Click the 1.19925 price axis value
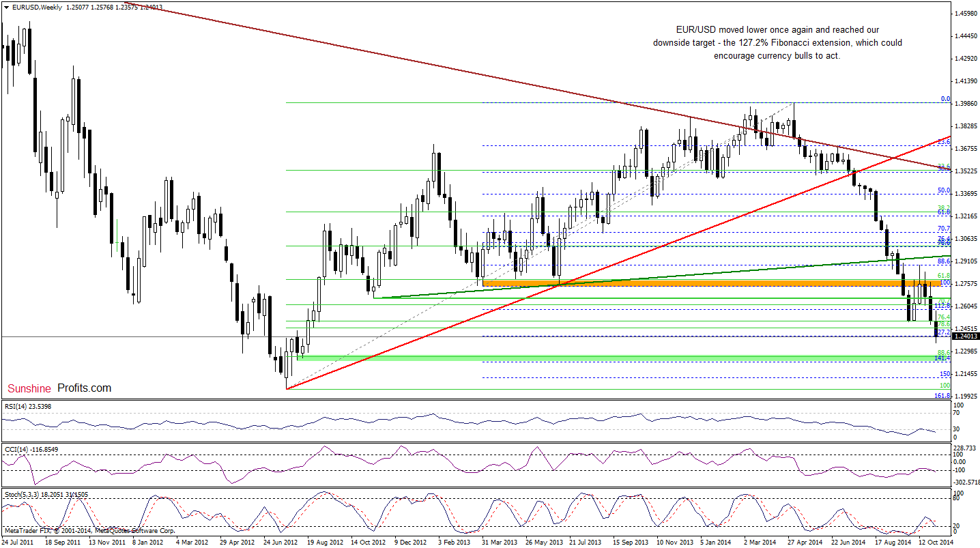The height and width of the screenshot is (548, 980). (x=966, y=396)
